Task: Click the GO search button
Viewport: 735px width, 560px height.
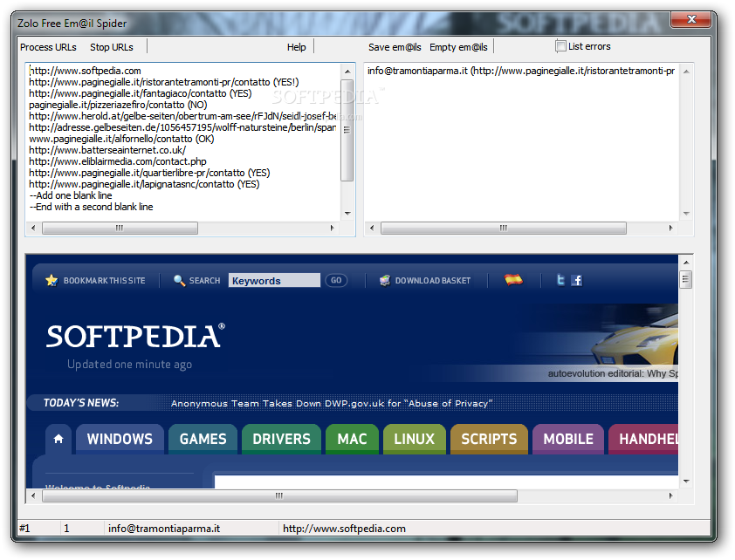Action: [x=336, y=280]
